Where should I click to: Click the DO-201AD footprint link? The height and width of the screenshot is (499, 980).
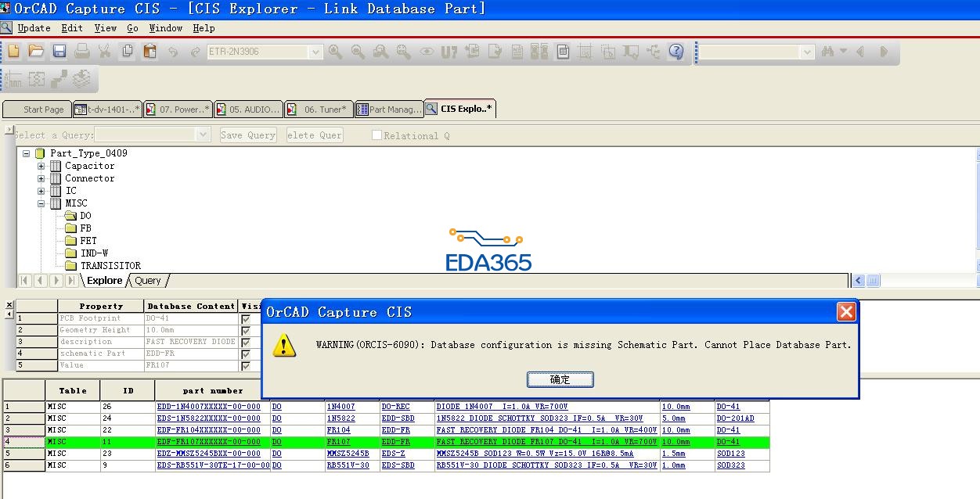(x=736, y=418)
